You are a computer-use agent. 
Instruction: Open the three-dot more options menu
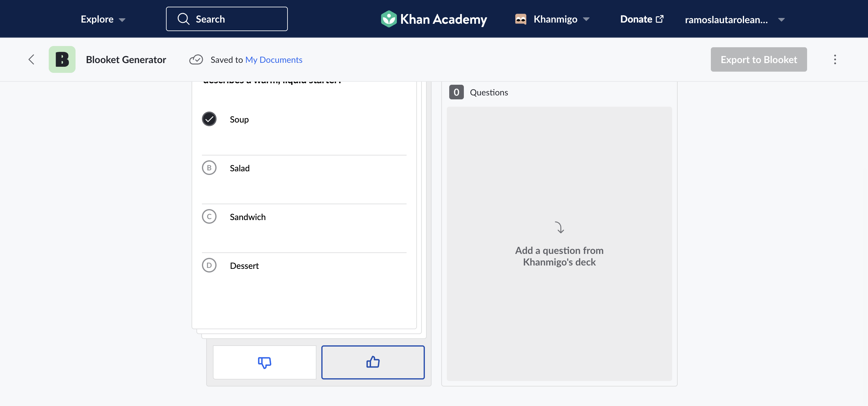click(x=834, y=60)
